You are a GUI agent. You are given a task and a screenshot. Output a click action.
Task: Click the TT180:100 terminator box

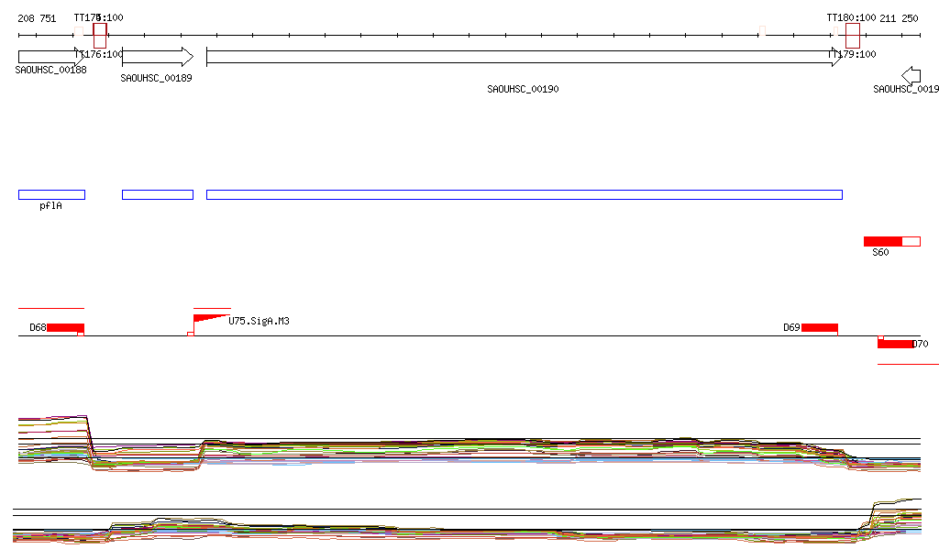[x=853, y=36]
